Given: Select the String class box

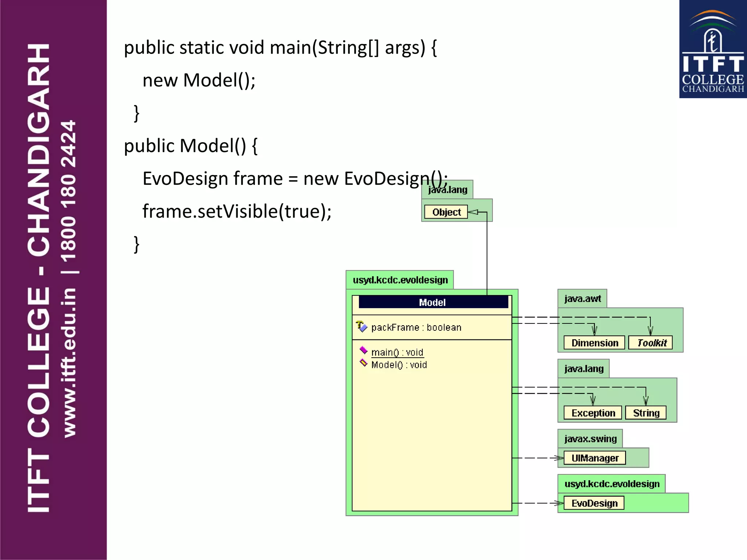Looking at the screenshot, I should 646,413.
